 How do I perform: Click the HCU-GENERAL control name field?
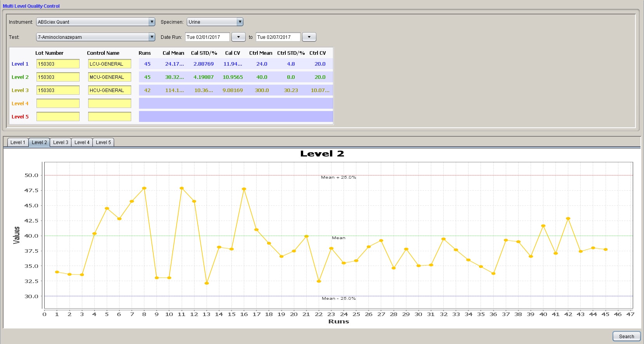109,90
